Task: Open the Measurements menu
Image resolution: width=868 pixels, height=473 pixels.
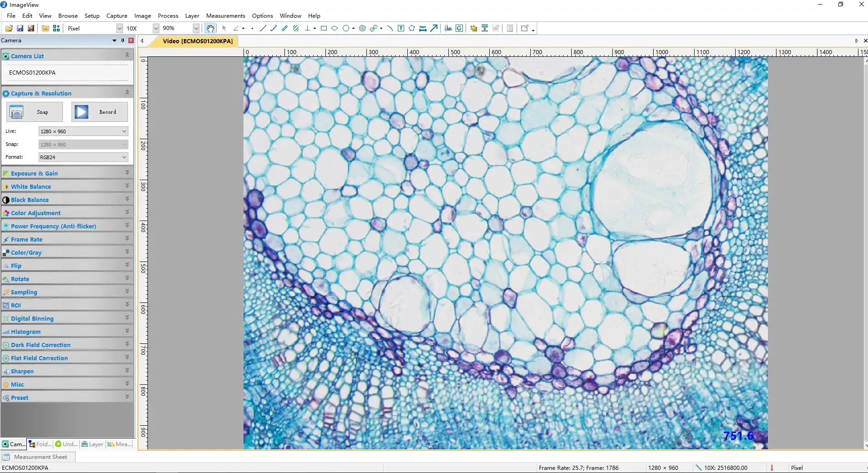Action: [225, 15]
